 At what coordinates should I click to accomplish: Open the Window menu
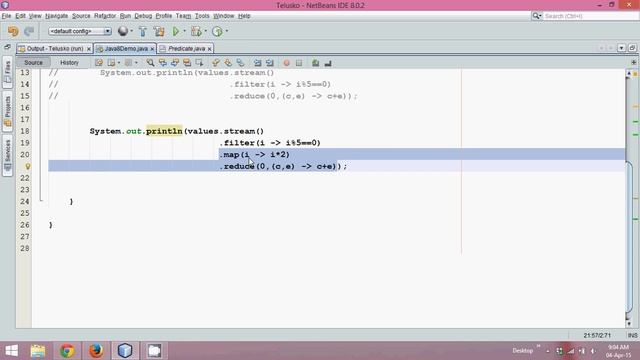click(223, 16)
